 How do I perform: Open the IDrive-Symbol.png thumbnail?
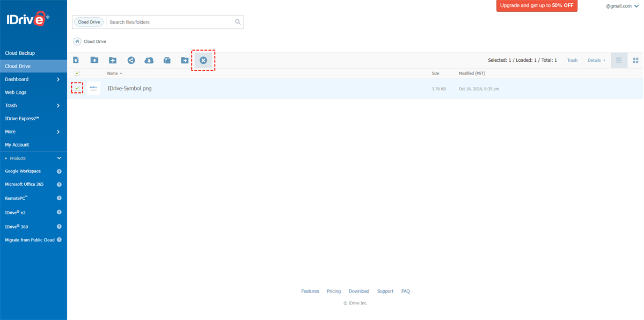coord(94,89)
